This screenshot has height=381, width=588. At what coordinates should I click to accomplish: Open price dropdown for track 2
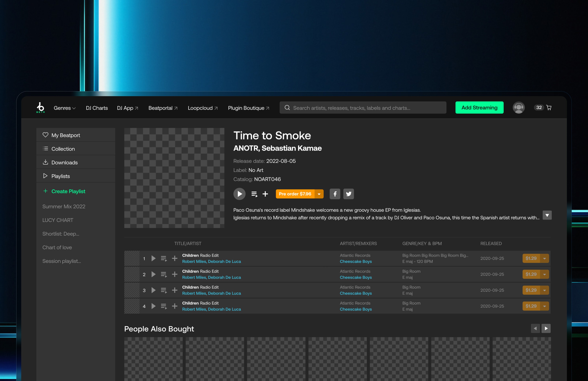(544, 274)
